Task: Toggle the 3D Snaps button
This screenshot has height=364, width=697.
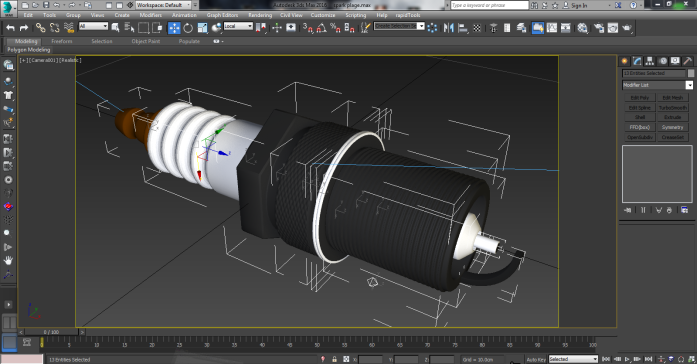Action: coord(308,28)
